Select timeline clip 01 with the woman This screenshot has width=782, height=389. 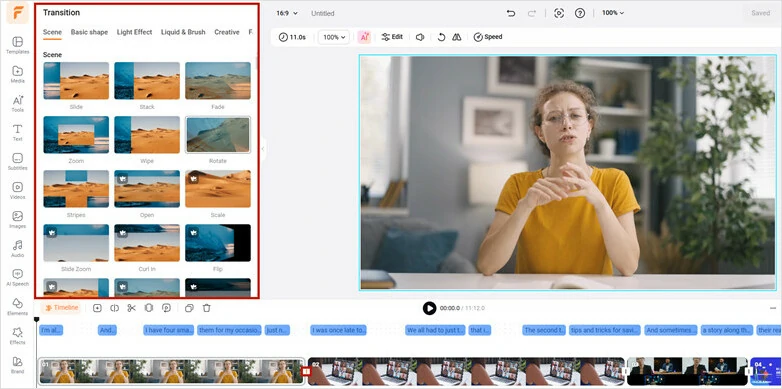(x=171, y=372)
